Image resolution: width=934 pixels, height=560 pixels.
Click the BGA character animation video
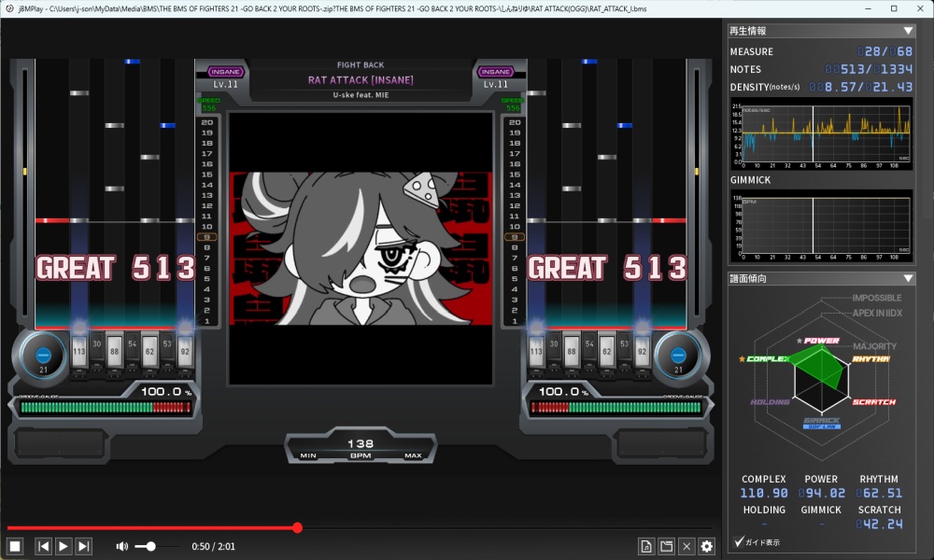point(361,248)
